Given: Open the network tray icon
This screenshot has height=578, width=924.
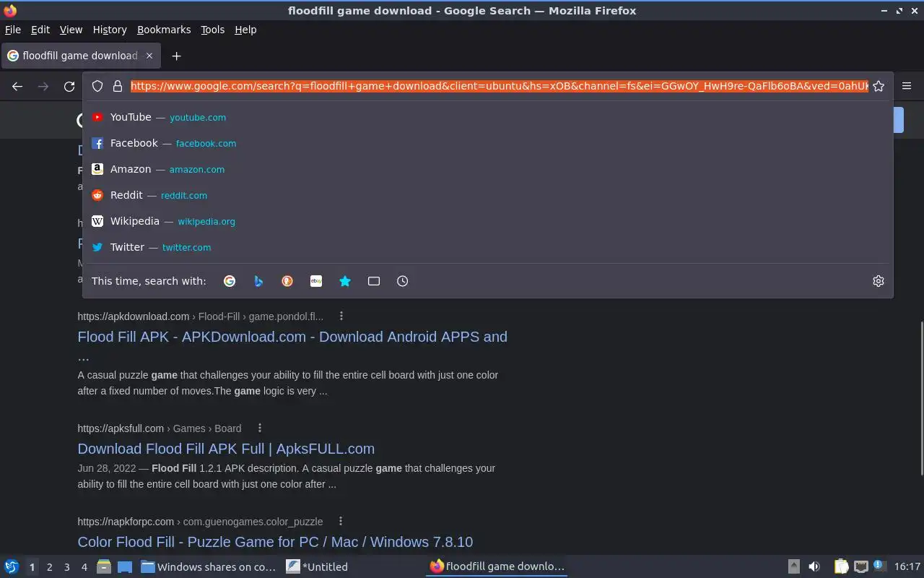Looking at the screenshot, I should (x=860, y=566).
